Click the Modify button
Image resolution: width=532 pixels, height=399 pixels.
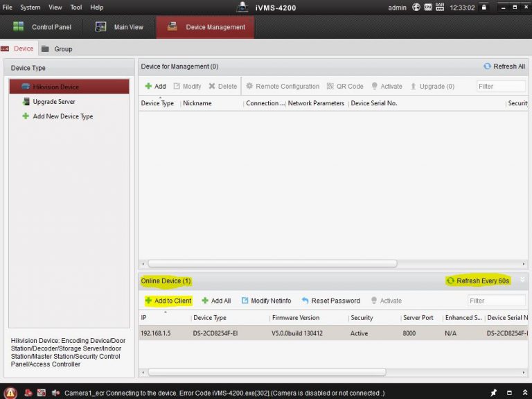coord(187,86)
